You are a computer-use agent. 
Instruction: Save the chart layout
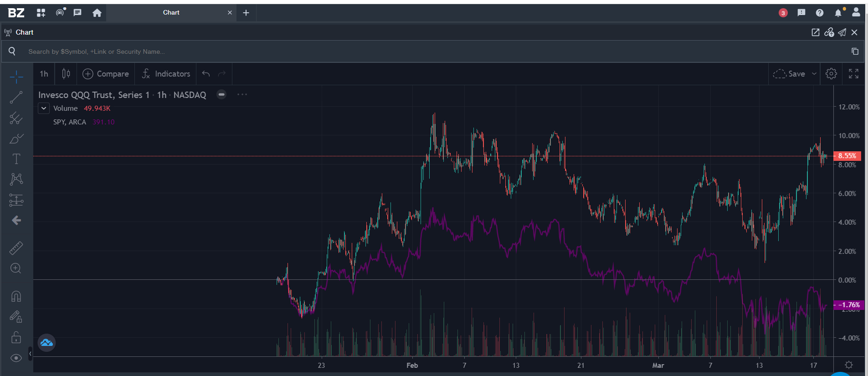coord(789,74)
